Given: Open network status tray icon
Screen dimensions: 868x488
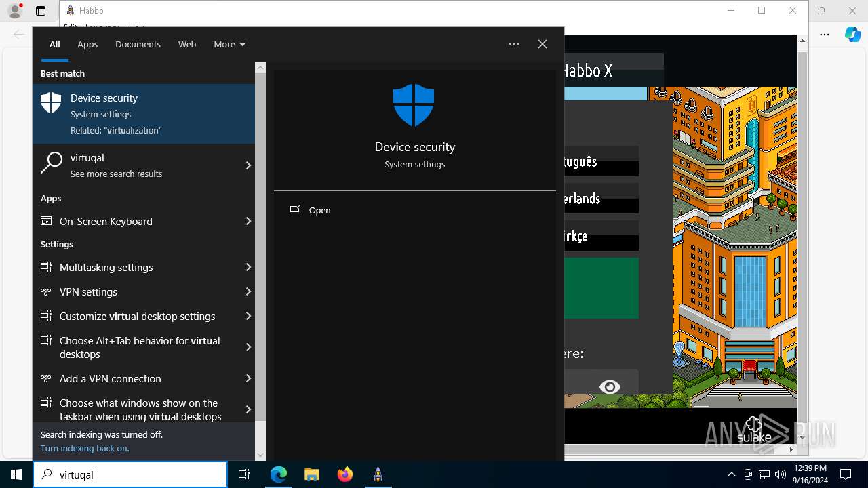Looking at the screenshot, I should pyautogui.click(x=764, y=474).
